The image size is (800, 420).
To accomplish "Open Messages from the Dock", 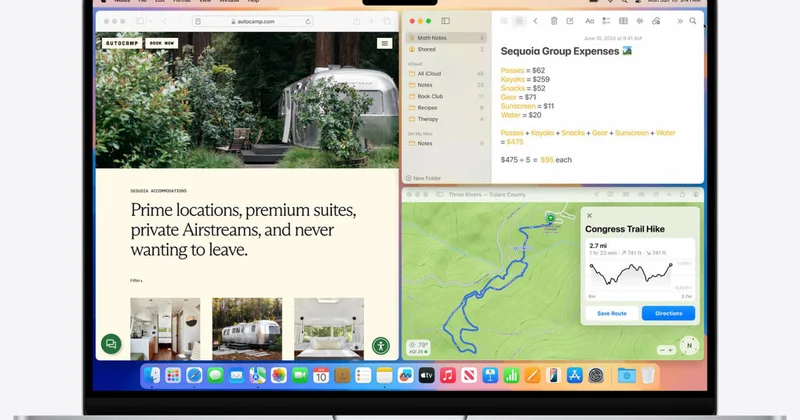I will point(215,376).
